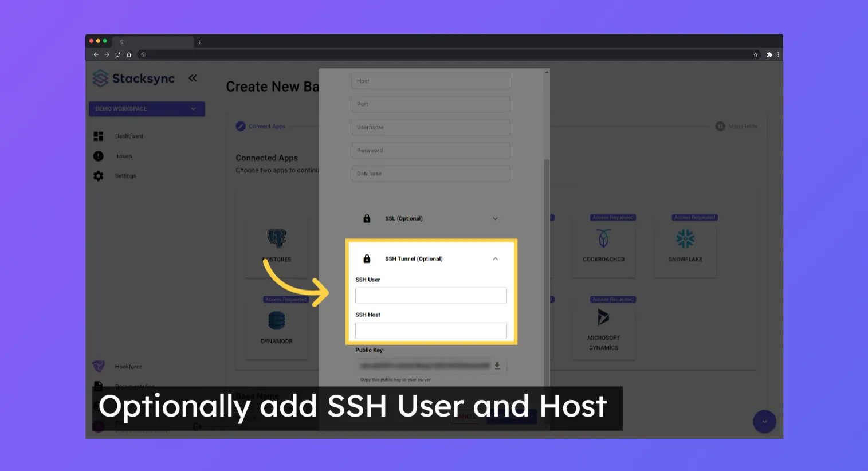Click into the SSH Host field
This screenshot has height=471, width=868.
pos(431,331)
